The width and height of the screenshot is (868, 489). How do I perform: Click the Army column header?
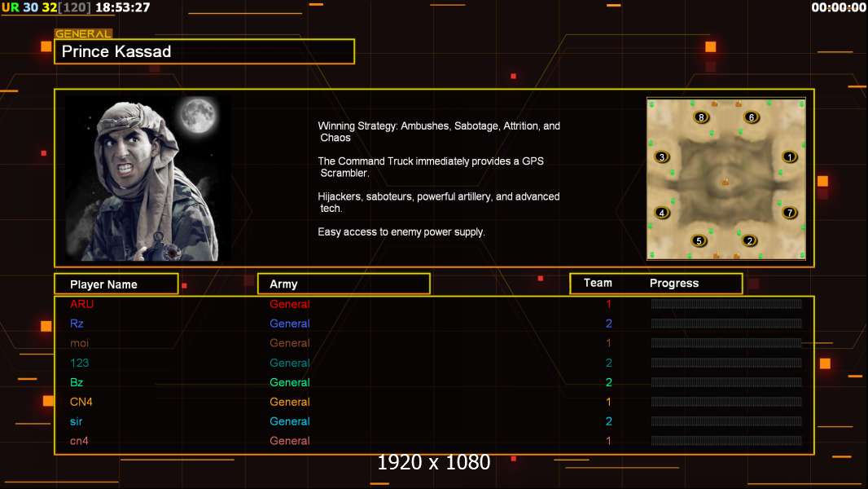(344, 284)
